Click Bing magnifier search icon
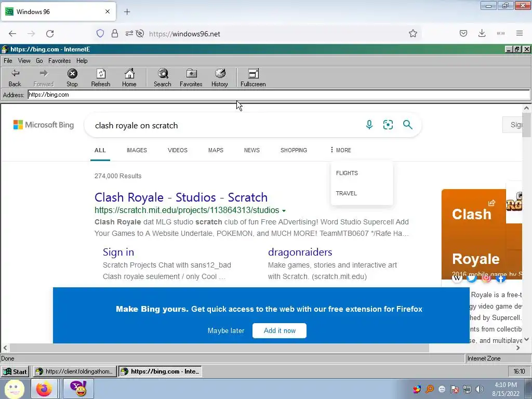 [x=408, y=125]
